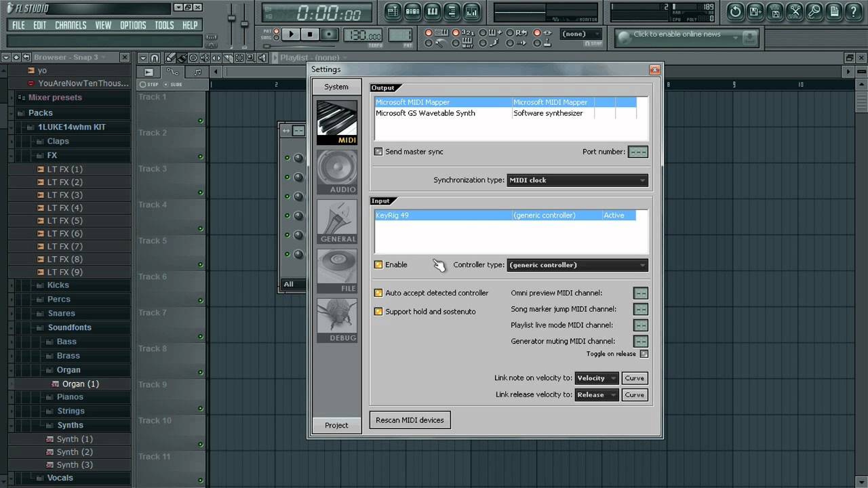Open the CHANNELS menu
The width and height of the screenshot is (868, 488).
[x=71, y=25]
